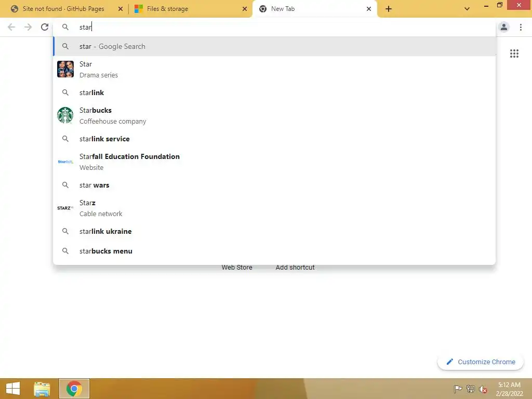Select the New Tab tab
This screenshot has width=532, height=399.
pos(315,9)
